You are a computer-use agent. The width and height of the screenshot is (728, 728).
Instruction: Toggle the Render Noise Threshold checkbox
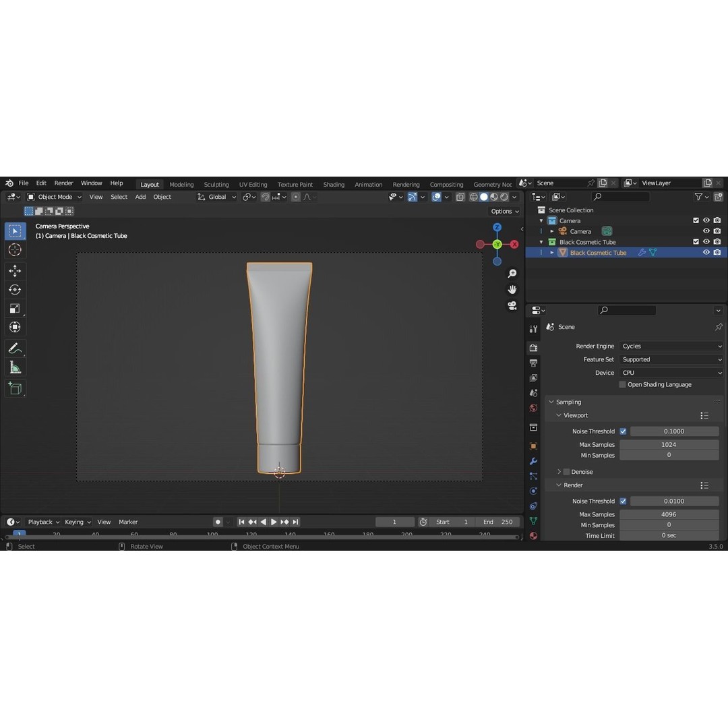point(623,501)
